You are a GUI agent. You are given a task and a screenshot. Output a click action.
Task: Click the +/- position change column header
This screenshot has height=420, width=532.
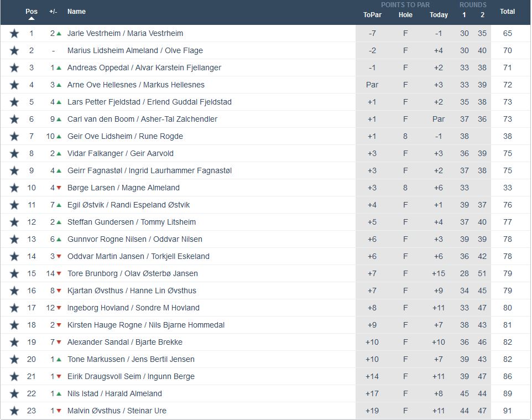pos(53,12)
